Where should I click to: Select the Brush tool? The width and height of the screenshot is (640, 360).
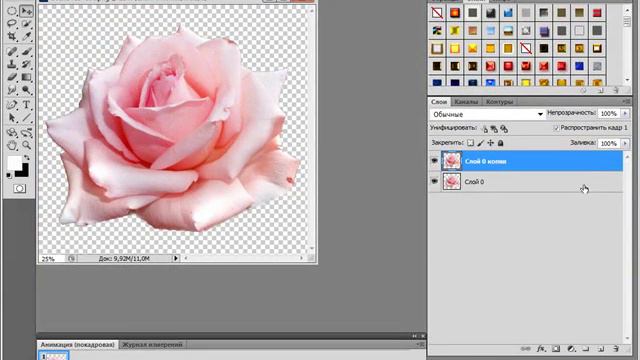(27, 51)
